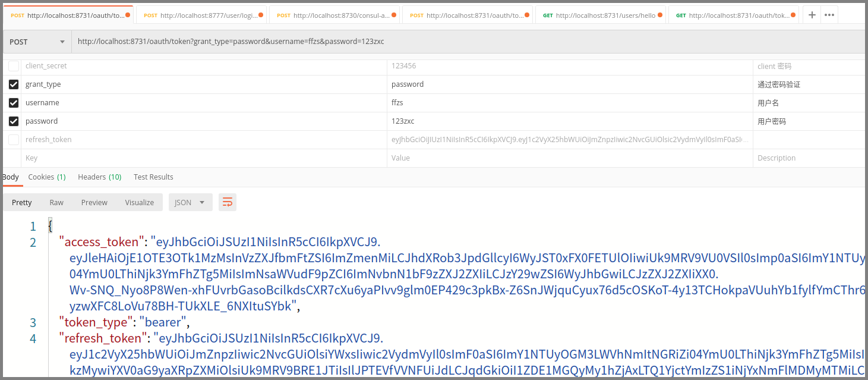868x380 pixels.
Task: Disable the password parameter checkbox
Action: 13,121
